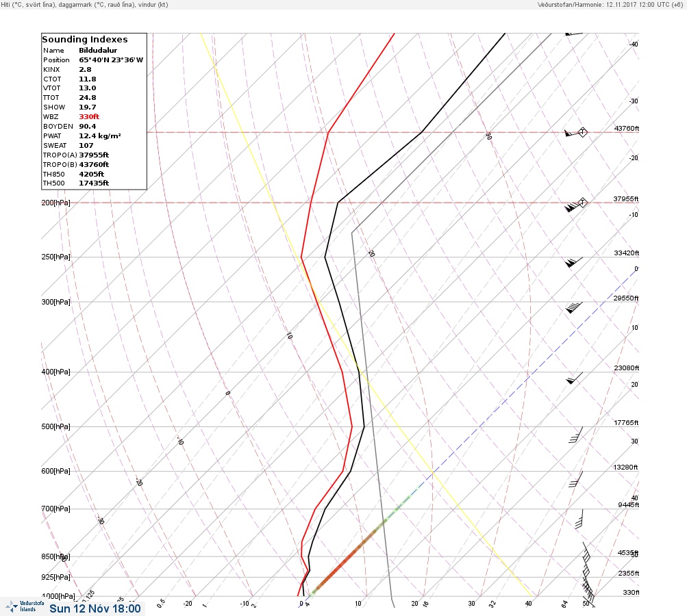Click the 'Sun 12 Nóv 18:00' timestamp
Image resolution: width=687 pixels, height=616 pixels.
tap(95, 608)
